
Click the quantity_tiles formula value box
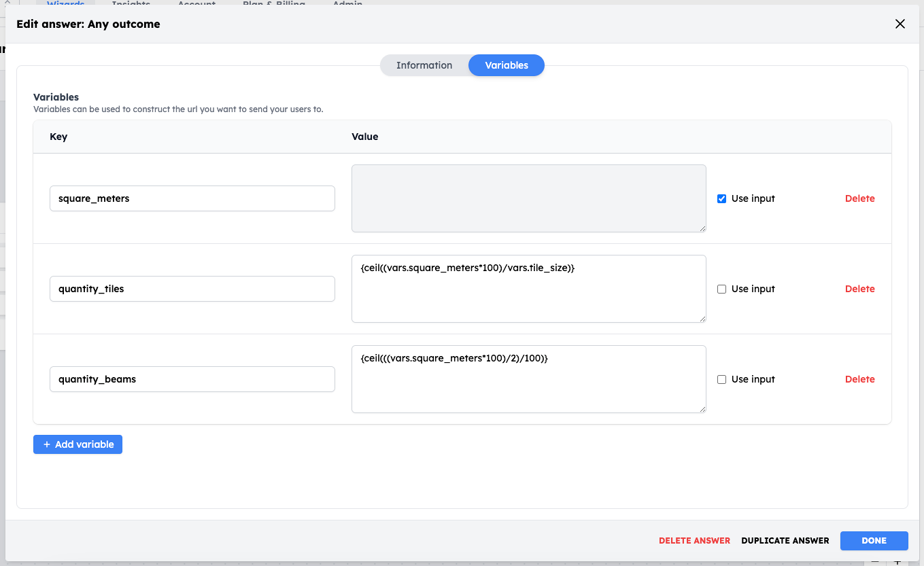pyautogui.click(x=529, y=289)
